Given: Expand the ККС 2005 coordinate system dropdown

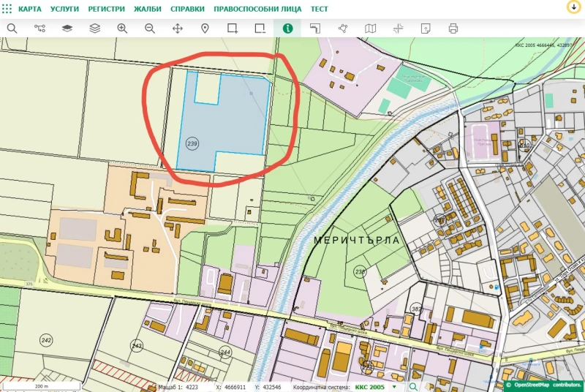Looking at the screenshot, I should 374,387.
